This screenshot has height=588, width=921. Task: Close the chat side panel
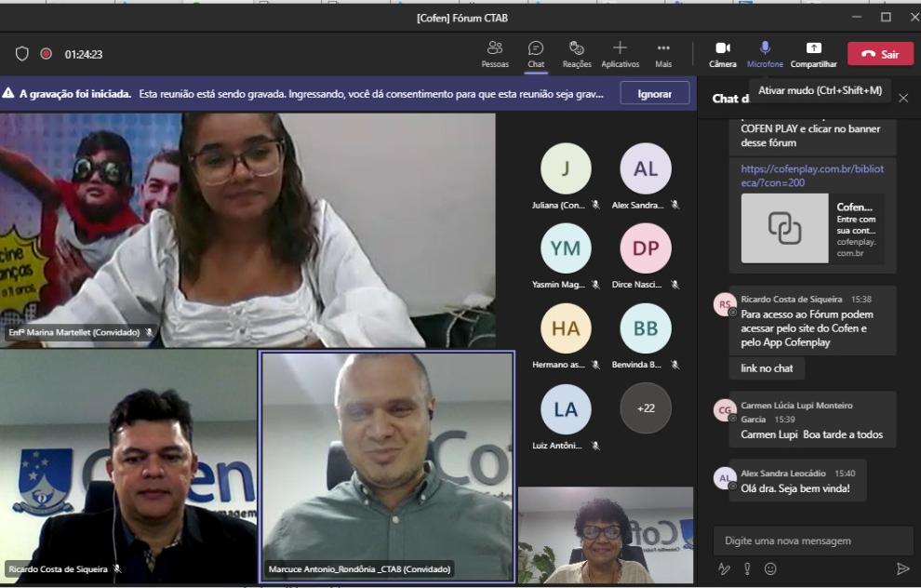903,98
